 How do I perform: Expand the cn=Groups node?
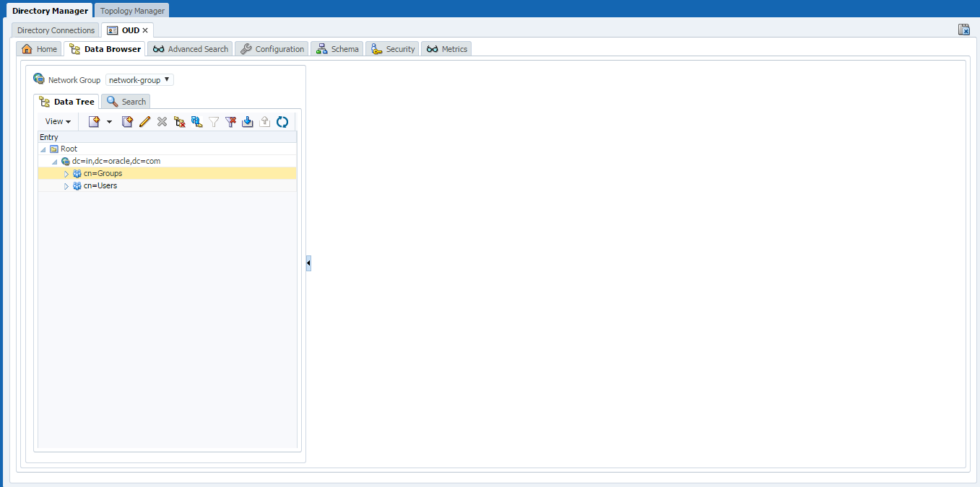[x=66, y=174]
